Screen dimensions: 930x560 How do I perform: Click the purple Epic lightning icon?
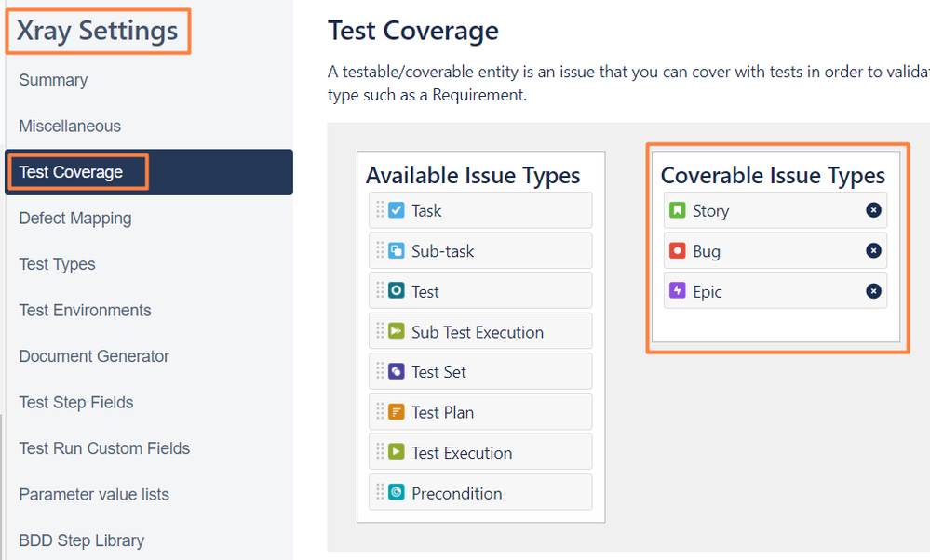pos(678,291)
